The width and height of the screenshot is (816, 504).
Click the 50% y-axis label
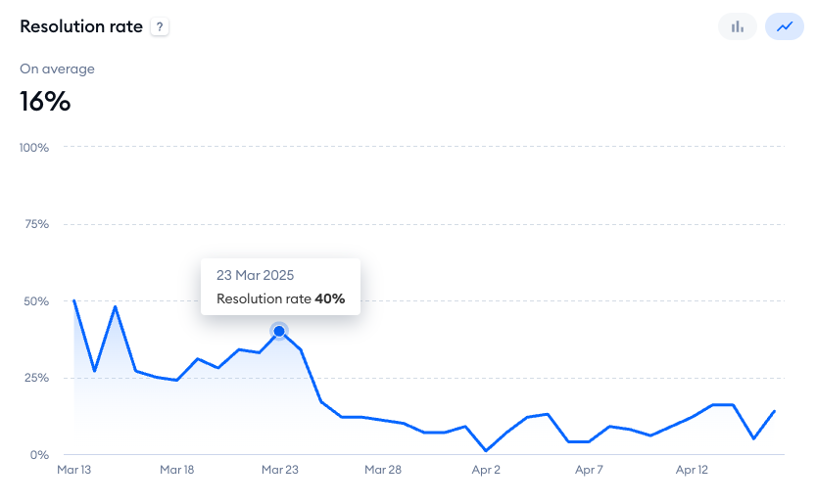[x=36, y=301]
